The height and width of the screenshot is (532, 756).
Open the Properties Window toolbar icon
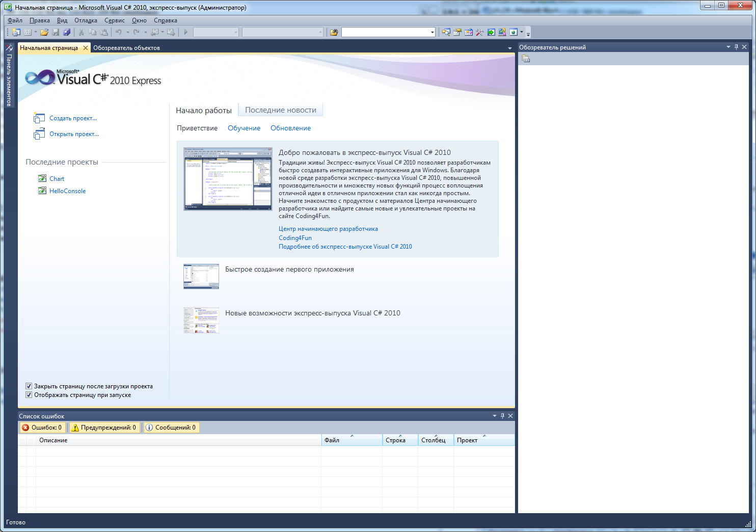(457, 32)
